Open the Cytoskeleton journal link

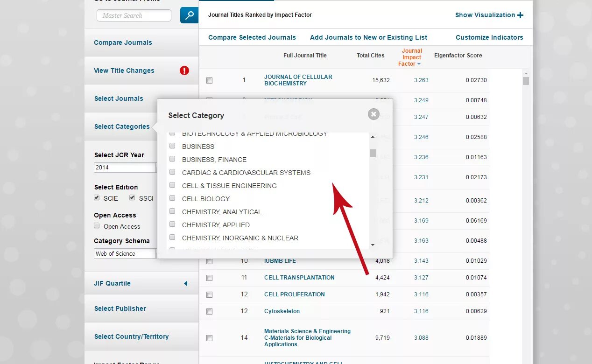point(282,311)
